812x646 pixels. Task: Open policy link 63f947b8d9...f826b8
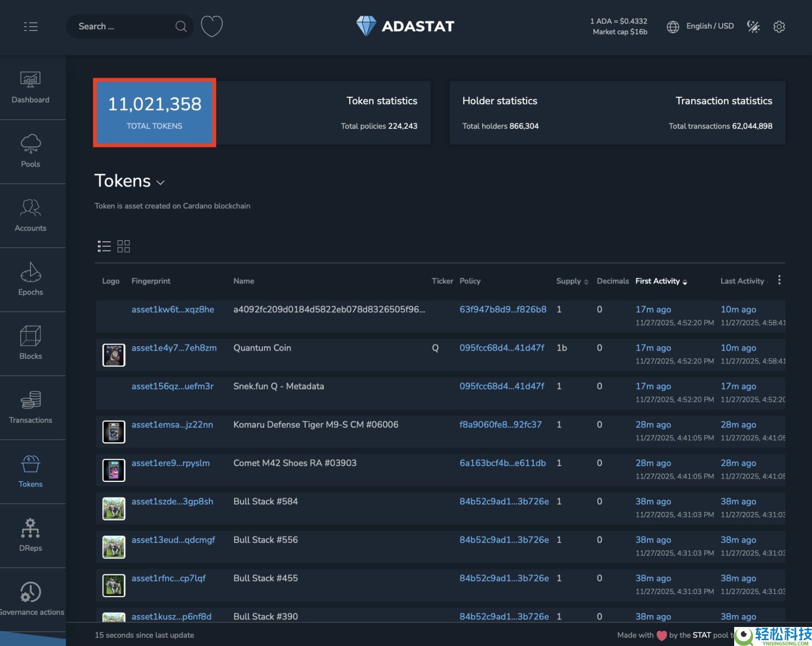(503, 309)
